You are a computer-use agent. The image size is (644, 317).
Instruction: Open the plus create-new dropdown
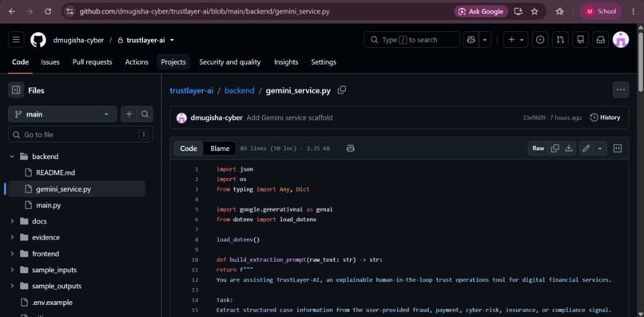pos(515,40)
